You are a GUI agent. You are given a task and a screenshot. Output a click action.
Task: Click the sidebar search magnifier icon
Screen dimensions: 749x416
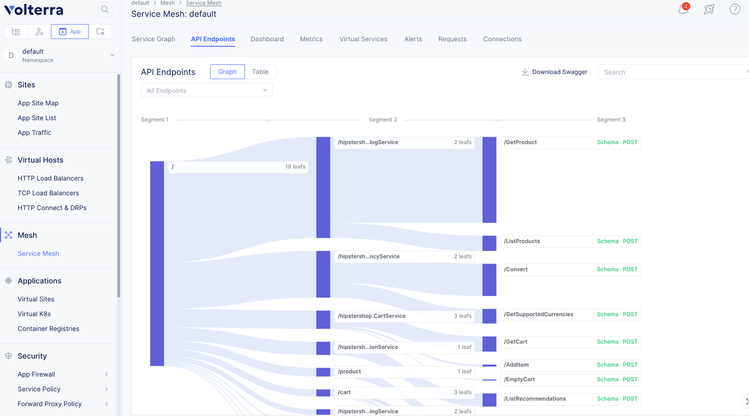105,10
